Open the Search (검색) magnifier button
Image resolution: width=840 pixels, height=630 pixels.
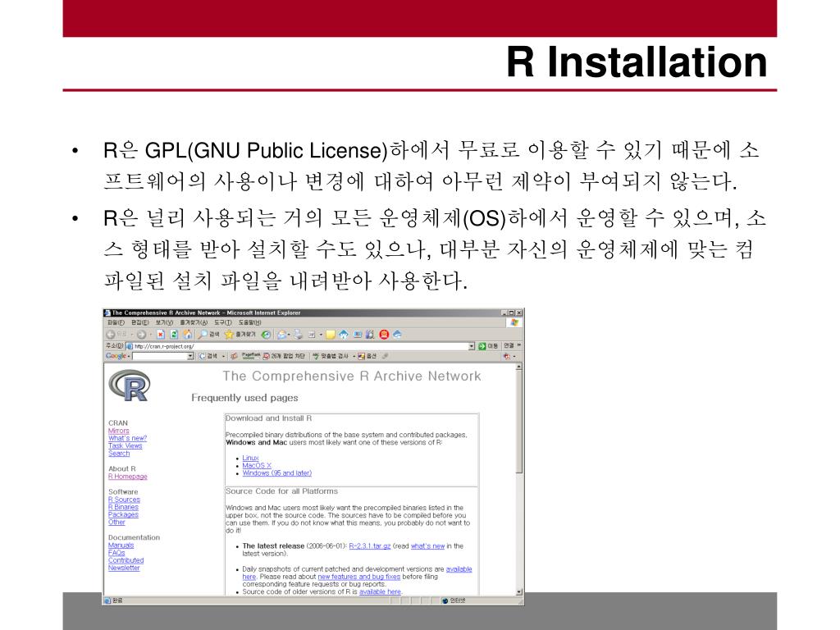pyautogui.click(x=208, y=335)
